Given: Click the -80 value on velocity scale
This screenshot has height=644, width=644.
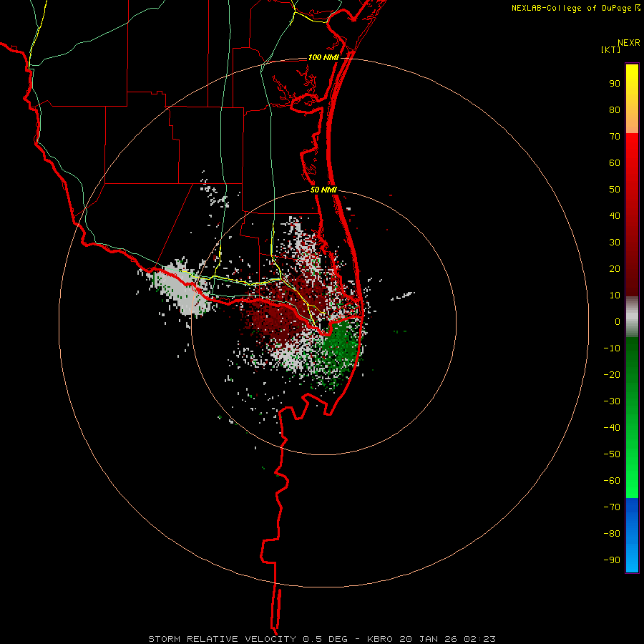Looking at the screenshot, I should [x=612, y=534].
